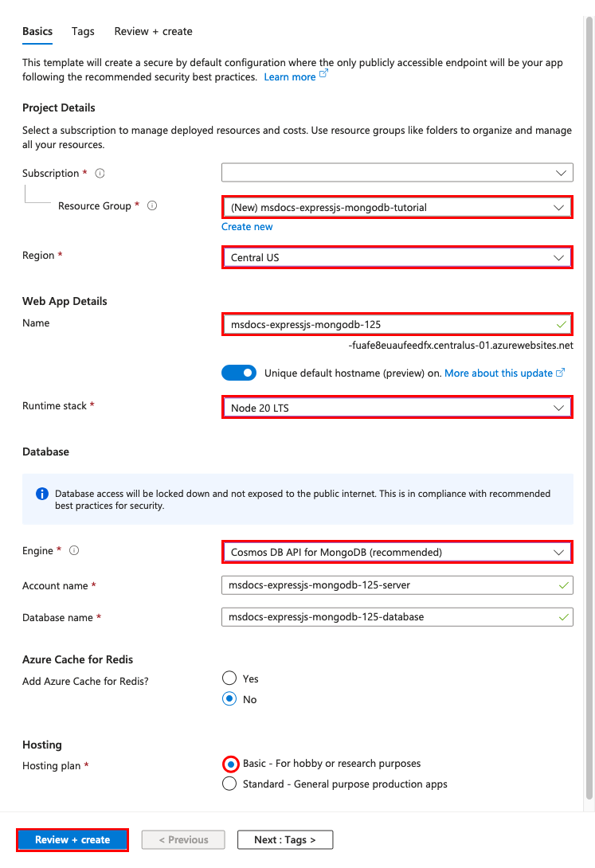Open the Subscription dropdown

tap(397, 173)
